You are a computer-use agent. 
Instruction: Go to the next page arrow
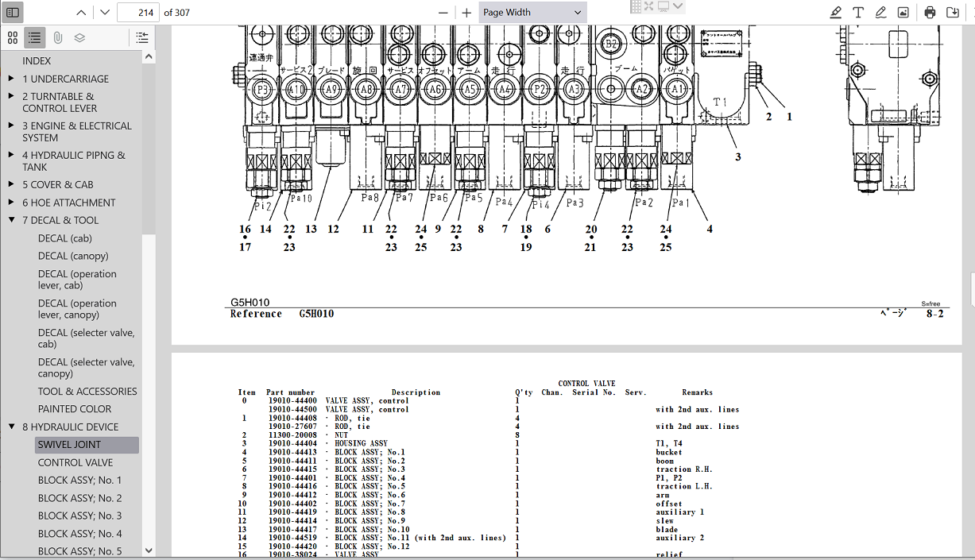(105, 12)
